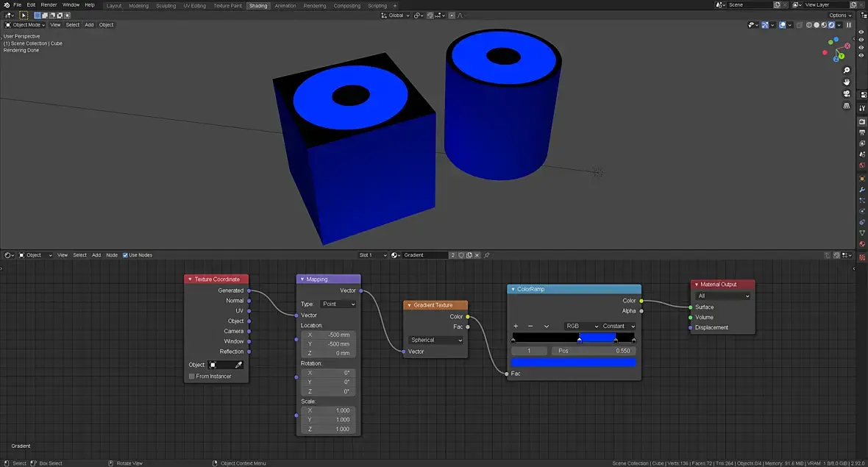Expand the Mapping Type Point dropdown
Viewport: 868px width, 467px height.
pyautogui.click(x=338, y=304)
